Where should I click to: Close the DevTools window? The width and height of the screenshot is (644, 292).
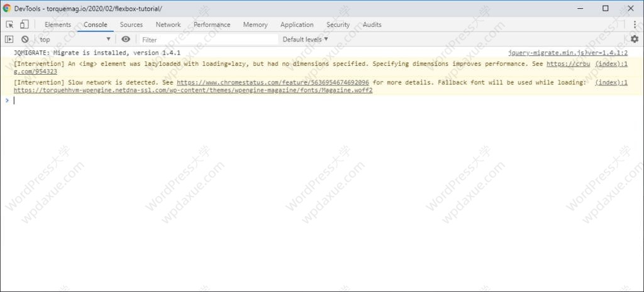[x=630, y=8]
